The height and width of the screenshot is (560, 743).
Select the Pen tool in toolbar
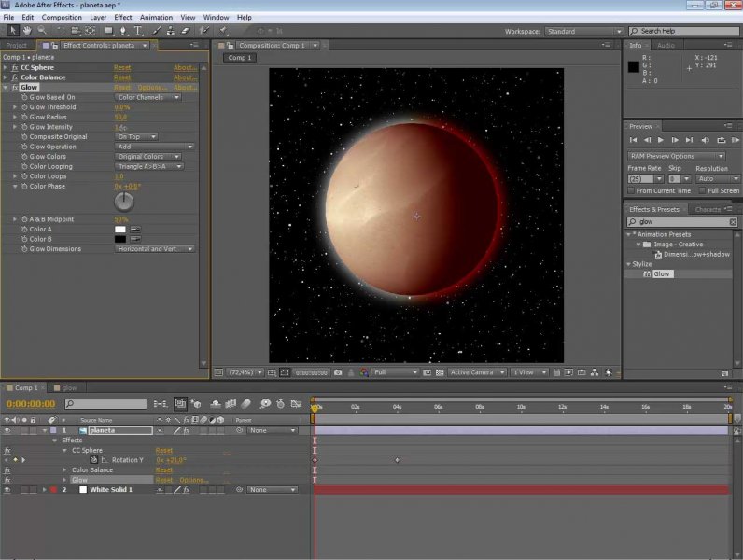(124, 31)
